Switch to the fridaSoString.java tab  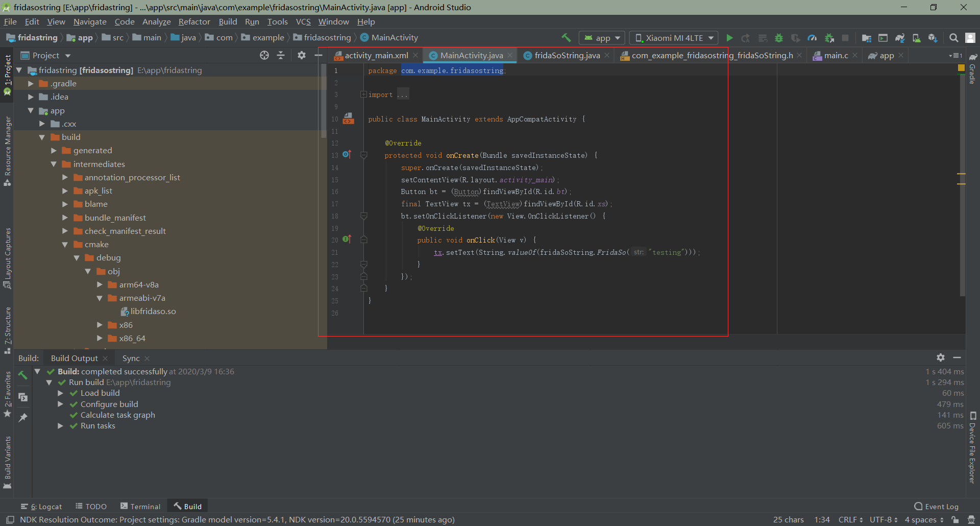click(567, 55)
